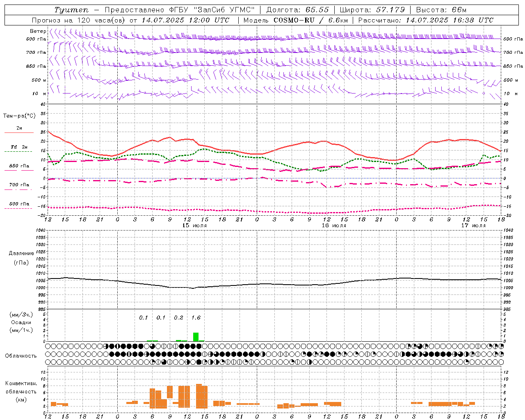Click the red line sample under "2м" legend
Viewport: 525px width, 420px height.
pos(18,133)
